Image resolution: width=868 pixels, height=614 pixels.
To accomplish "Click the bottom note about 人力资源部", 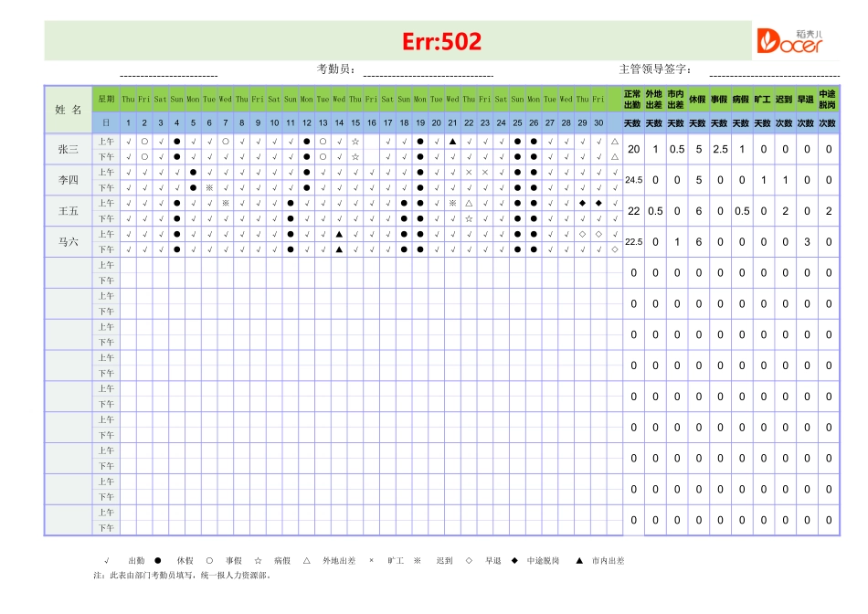I will tap(183, 577).
